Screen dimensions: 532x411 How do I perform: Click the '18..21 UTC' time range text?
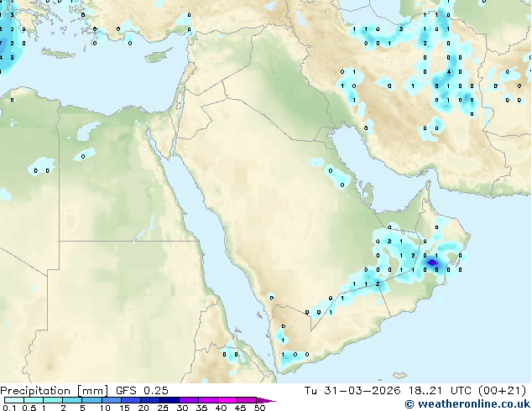[x=440, y=391]
